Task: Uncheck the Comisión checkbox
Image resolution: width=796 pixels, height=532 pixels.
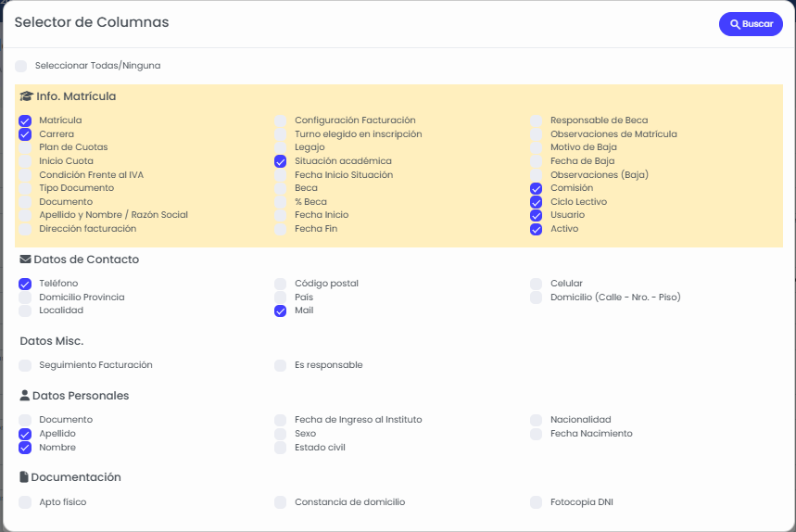Action: (537, 188)
